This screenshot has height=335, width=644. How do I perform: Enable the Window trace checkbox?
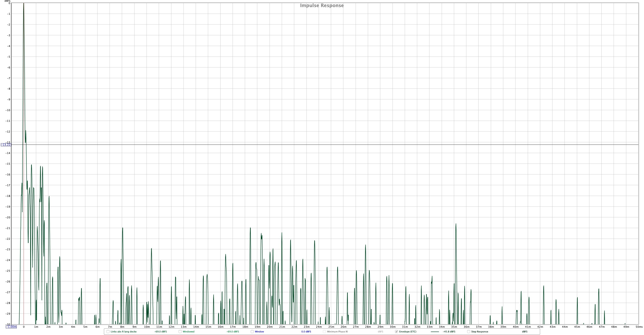pyautogui.click(x=252, y=332)
